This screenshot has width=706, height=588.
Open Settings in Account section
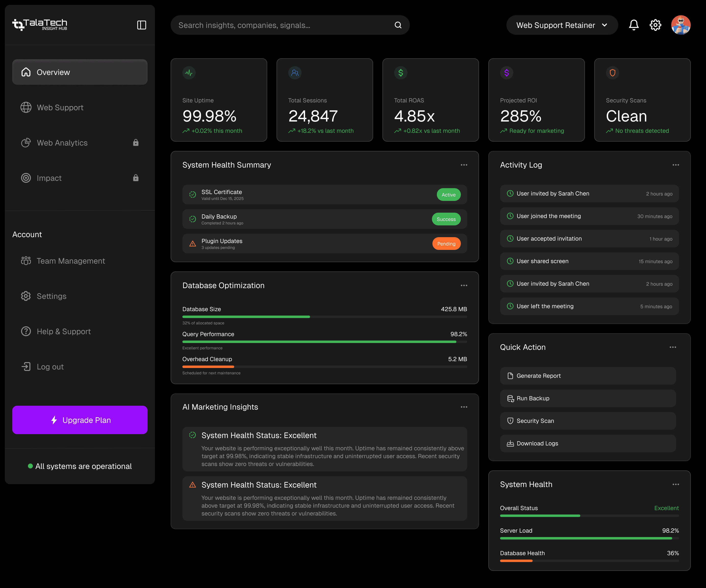(x=80, y=296)
